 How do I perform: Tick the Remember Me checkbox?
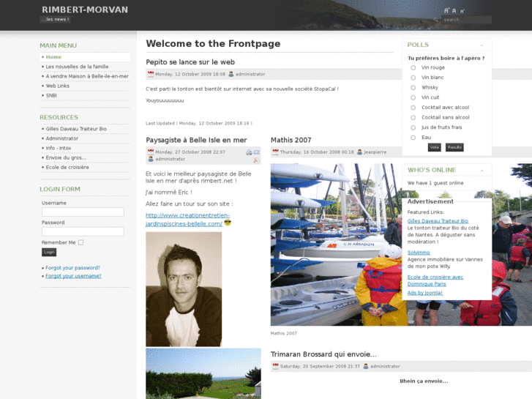(x=80, y=242)
